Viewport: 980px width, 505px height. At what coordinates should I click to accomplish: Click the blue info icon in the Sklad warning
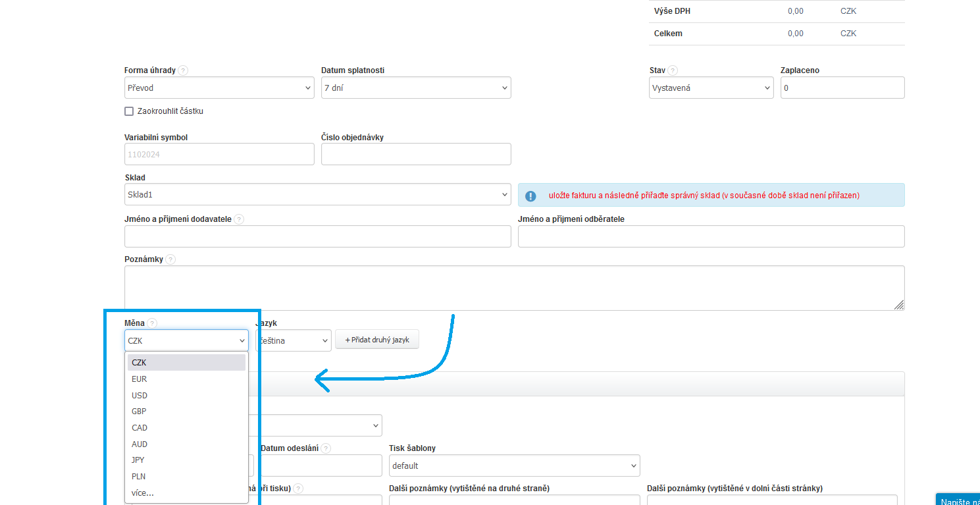(x=530, y=196)
